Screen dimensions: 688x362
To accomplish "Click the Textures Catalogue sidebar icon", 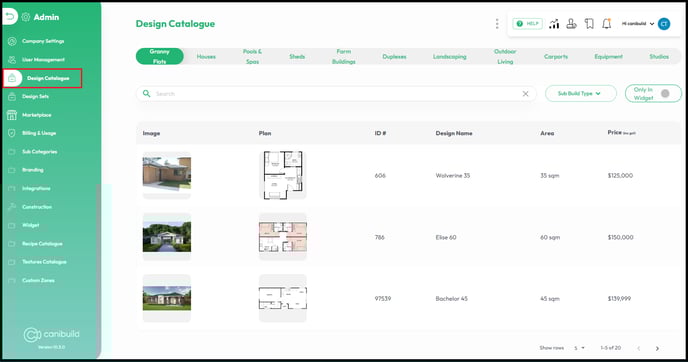I will (12, 262).
